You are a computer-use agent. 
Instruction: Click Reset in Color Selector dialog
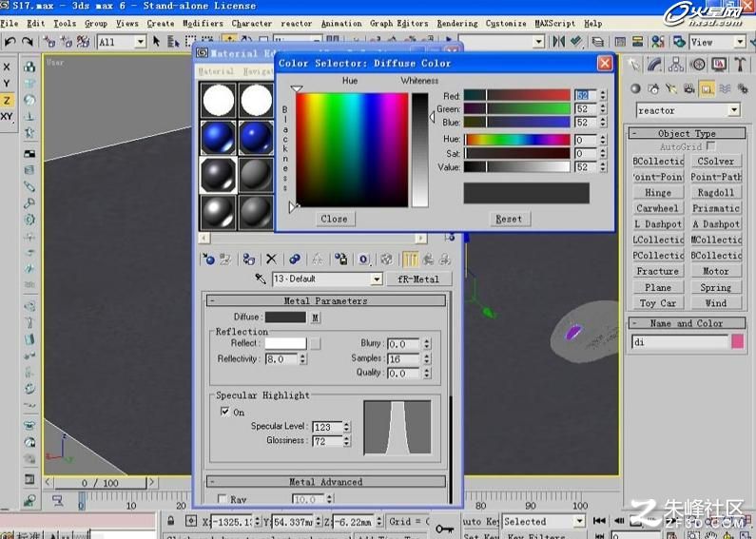point(509,219)
